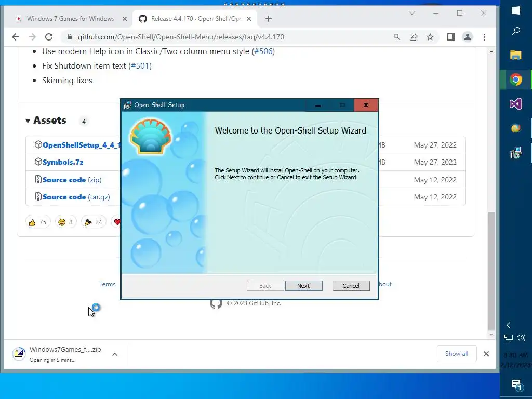Click the address bar URL
Image resolution: width=532 pixels, height=399 pixels.
181,37
